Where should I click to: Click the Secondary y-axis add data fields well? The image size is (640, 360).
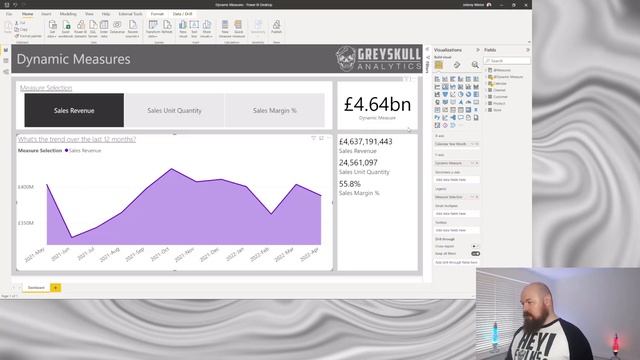[x=457, y=180]
